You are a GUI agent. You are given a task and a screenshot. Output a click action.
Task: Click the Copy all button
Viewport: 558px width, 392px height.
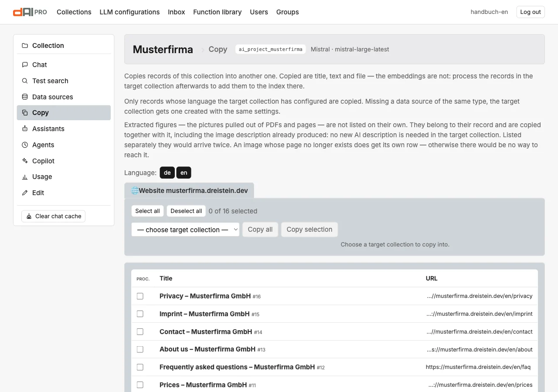point(260,230)
